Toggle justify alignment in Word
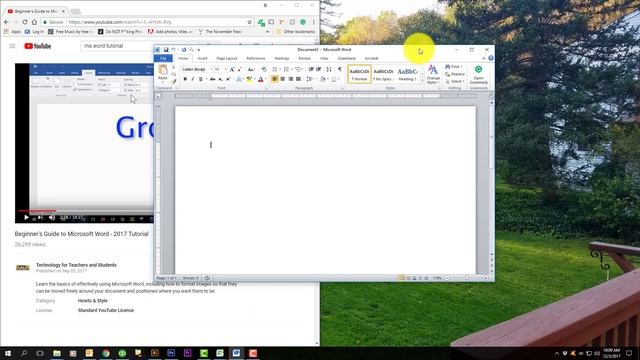Image resolution: width=640 pixels, height=360 pixels. click(x=298, y=79)
